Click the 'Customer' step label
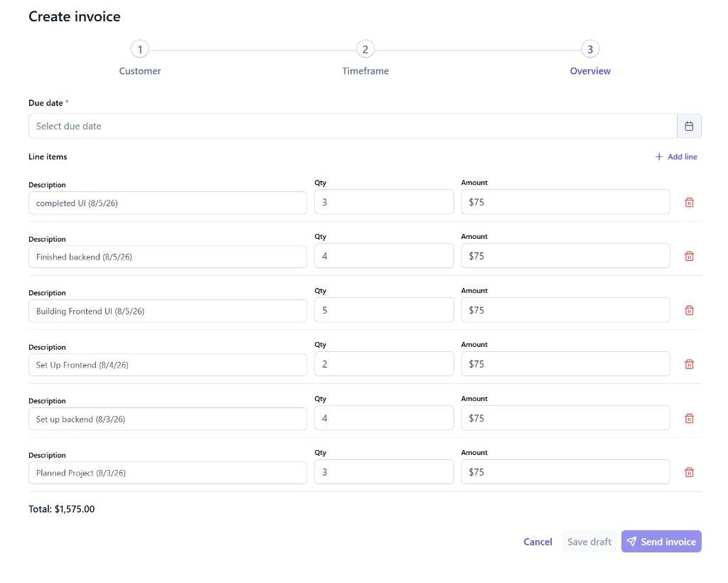This screenshot has height=583, width=728. coord(140,71)
